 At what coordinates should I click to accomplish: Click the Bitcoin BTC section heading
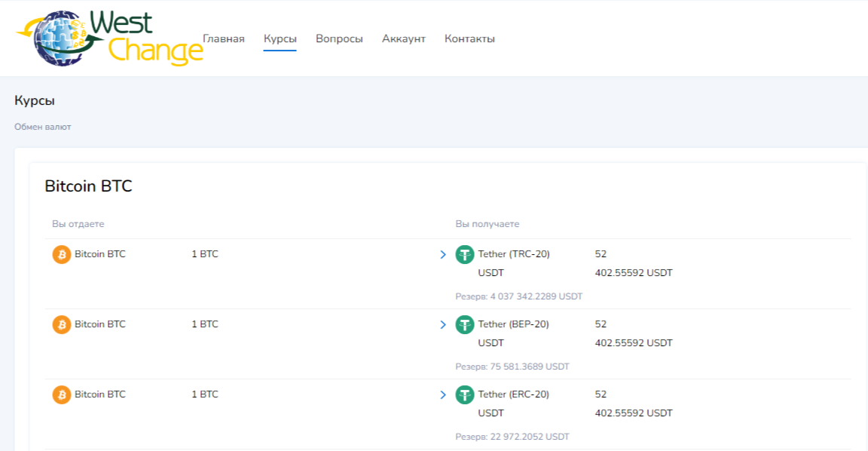click(x=89, y=186)
